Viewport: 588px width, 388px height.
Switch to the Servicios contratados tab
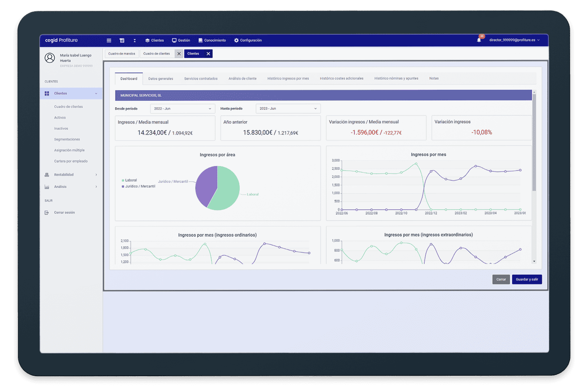200,79
